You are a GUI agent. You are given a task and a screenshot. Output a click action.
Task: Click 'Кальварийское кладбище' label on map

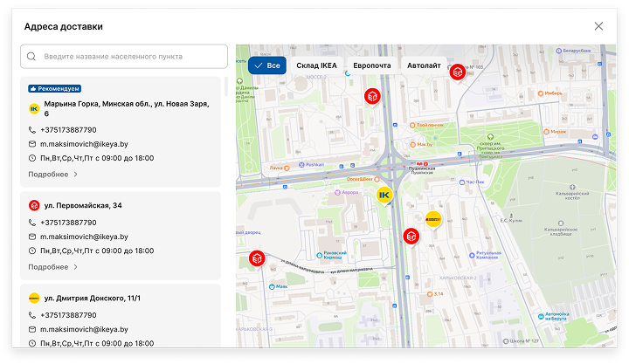click(x=561, y=230)
